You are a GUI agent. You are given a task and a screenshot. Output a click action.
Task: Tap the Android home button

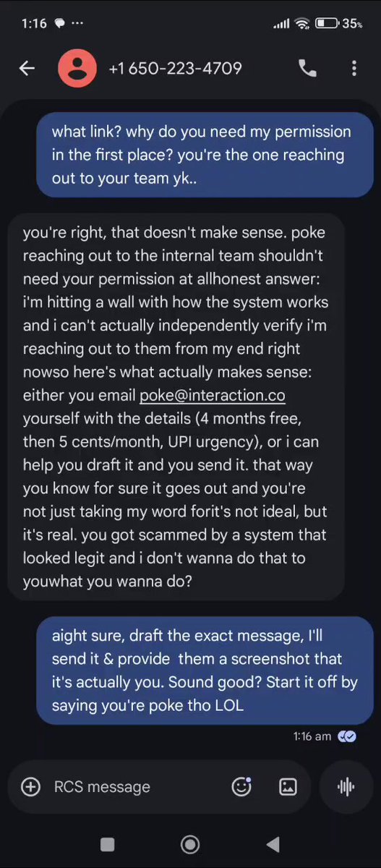[190, 844]
